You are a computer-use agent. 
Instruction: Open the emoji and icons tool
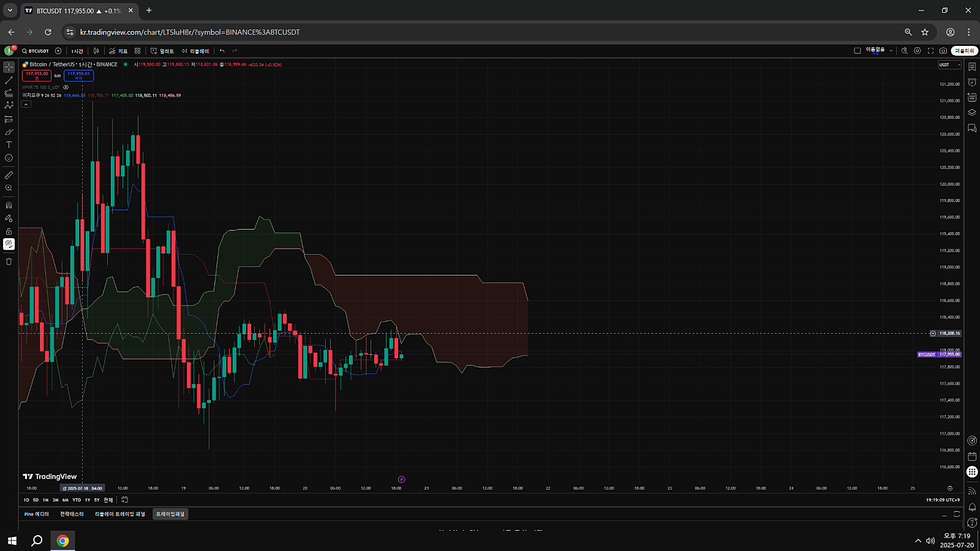coord(9,158)
